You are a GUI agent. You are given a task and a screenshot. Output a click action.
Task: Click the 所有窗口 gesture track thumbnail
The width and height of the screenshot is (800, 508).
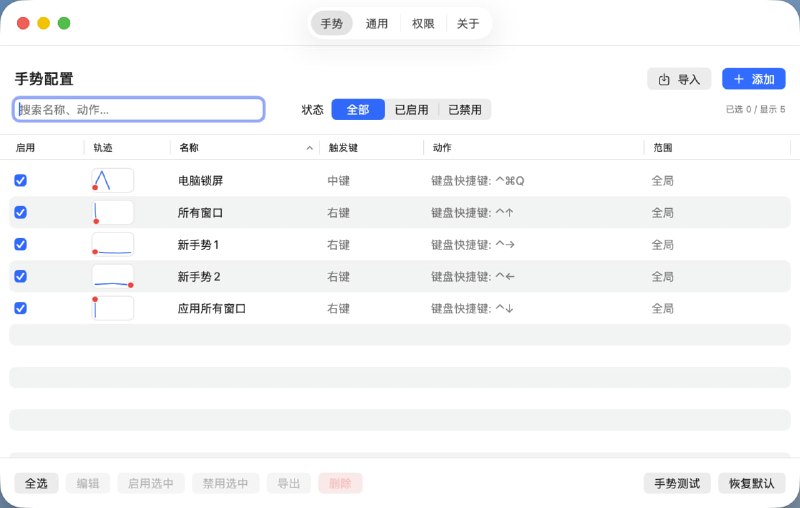[113, 212]
